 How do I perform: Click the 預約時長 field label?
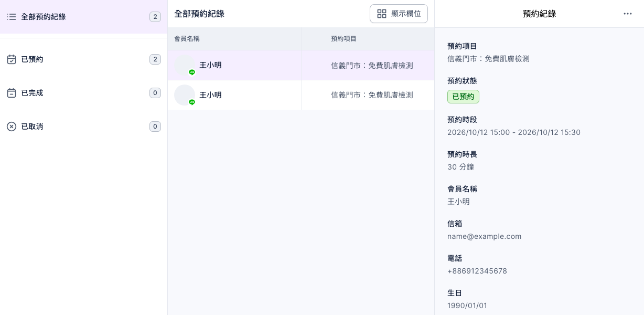click(x=462, y=154)
